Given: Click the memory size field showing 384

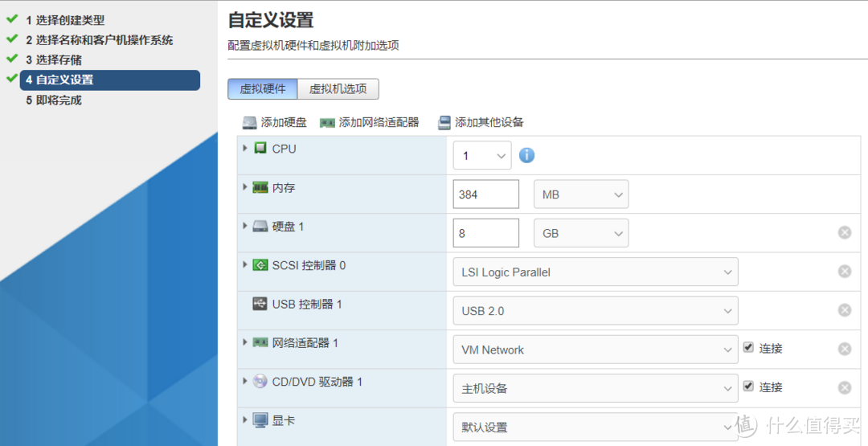Looking at the screenshot, I should pyautogui.click(x=486, y=194).
